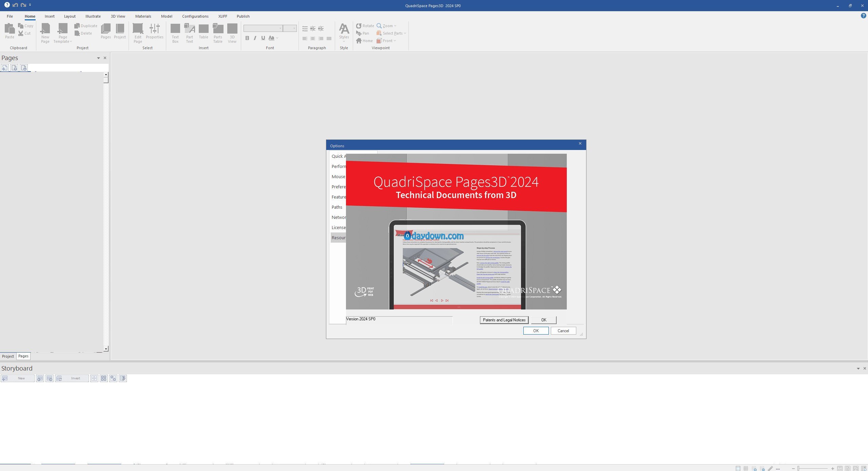Click the Part Text insert icon
Screen dimensions: 868x471
189,29
